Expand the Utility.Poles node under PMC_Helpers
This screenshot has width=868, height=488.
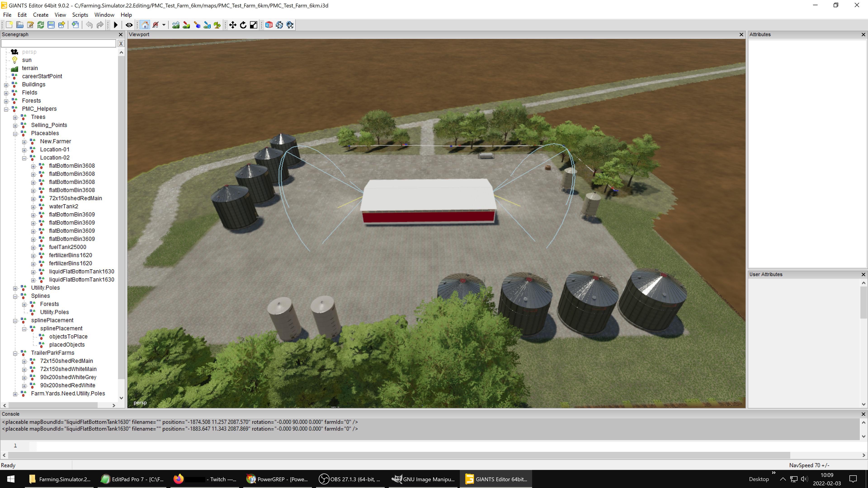click(15, 288)
